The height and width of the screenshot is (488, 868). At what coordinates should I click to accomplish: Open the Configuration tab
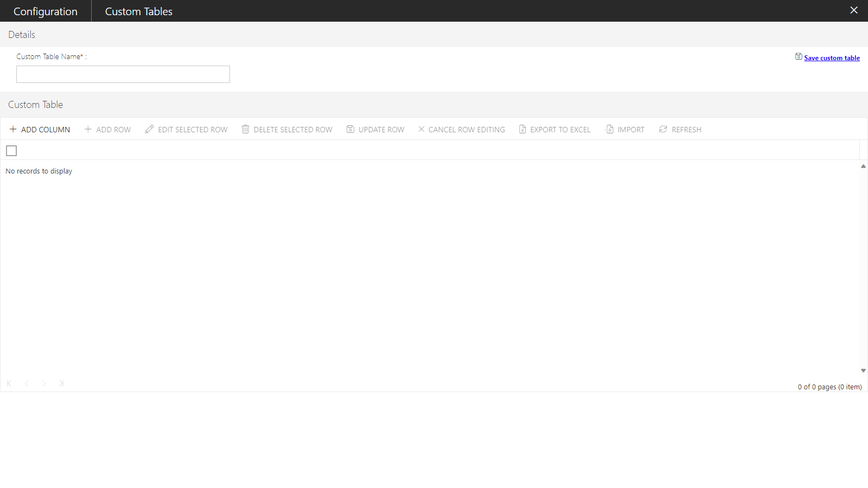[46, 11]
